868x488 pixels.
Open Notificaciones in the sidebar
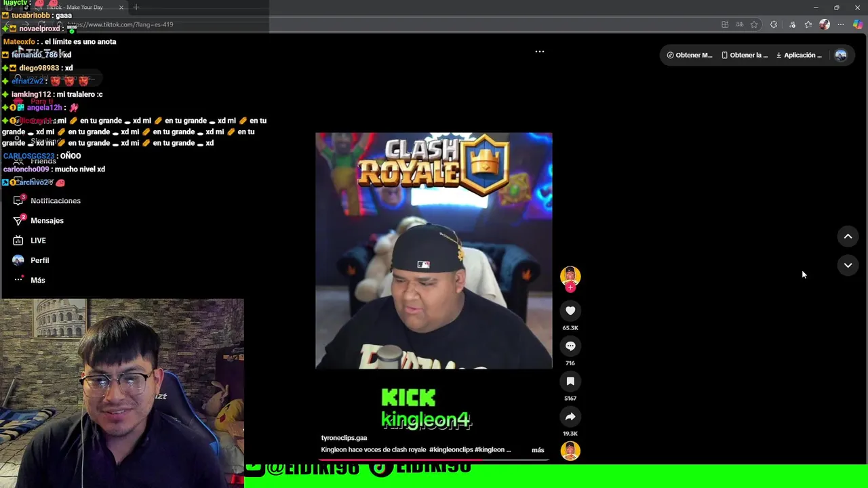tap(56, 201)
